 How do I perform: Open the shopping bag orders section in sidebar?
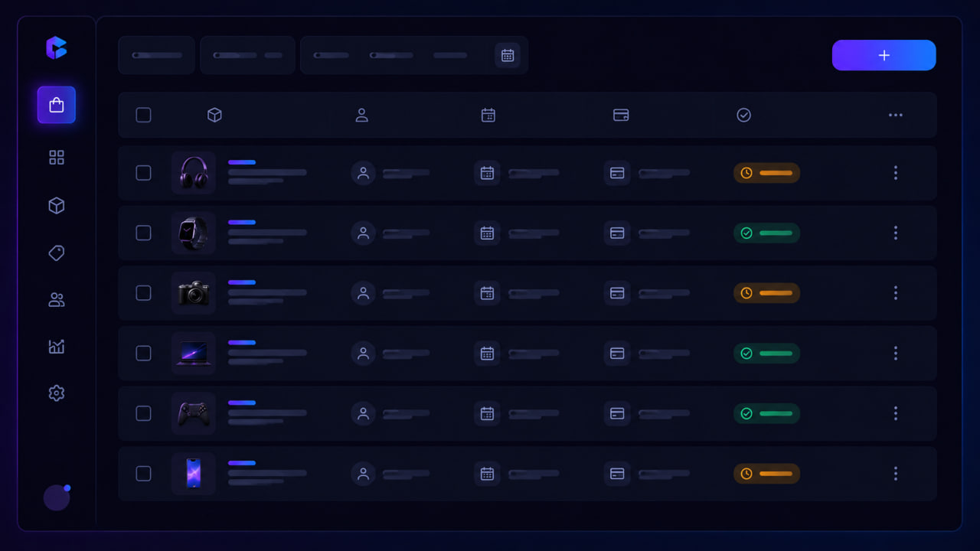pyautogui.click(x=57, y=105)
